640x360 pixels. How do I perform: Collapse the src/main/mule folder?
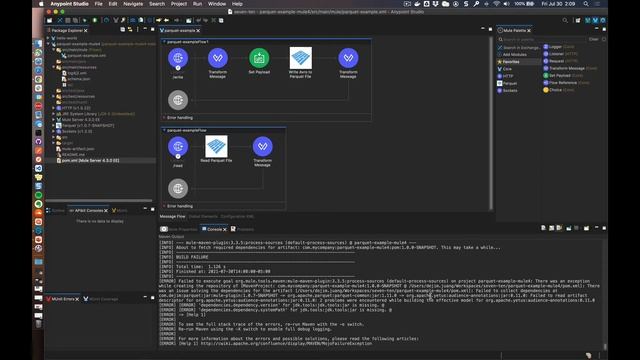[x=53, y=50]
